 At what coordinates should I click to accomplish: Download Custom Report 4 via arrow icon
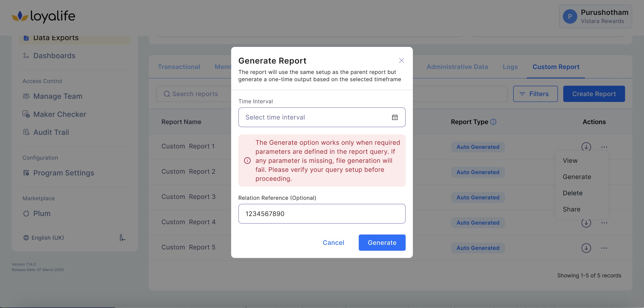586,223
